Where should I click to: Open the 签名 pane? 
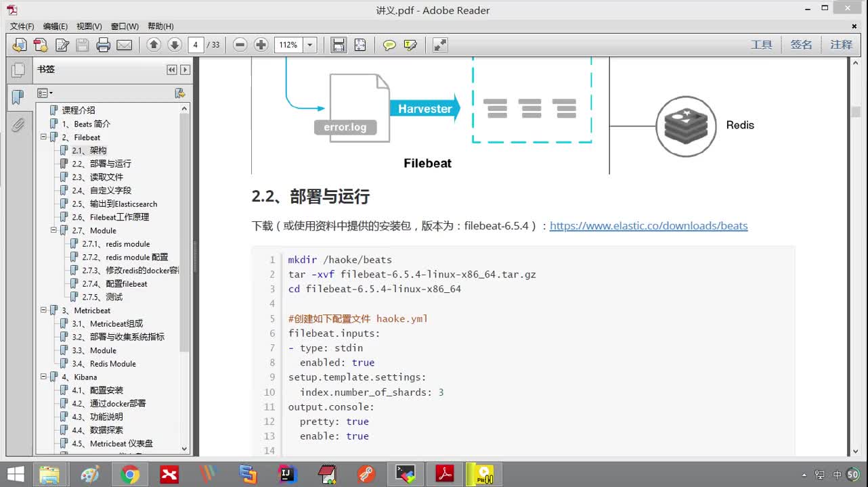[x=801, y=45]
